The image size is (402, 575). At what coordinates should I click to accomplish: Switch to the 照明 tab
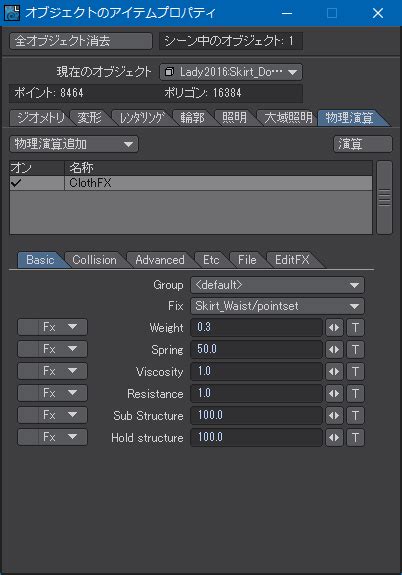pyautogui.click(x=235, y=118)
